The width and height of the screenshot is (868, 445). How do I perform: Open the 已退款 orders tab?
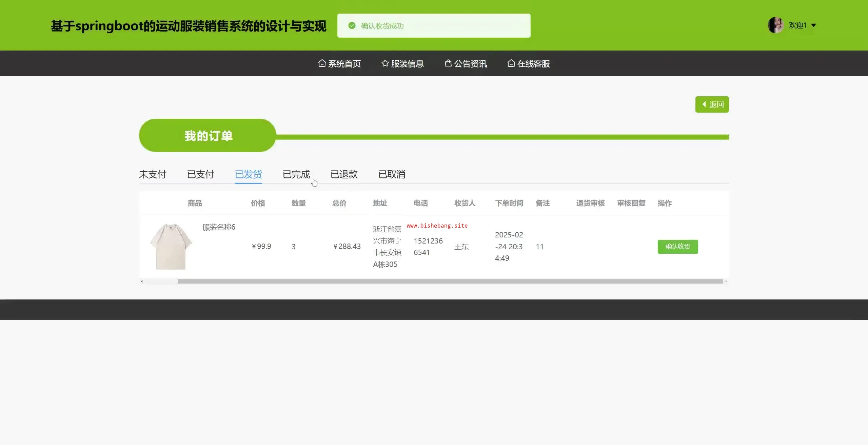click(344, 174)
